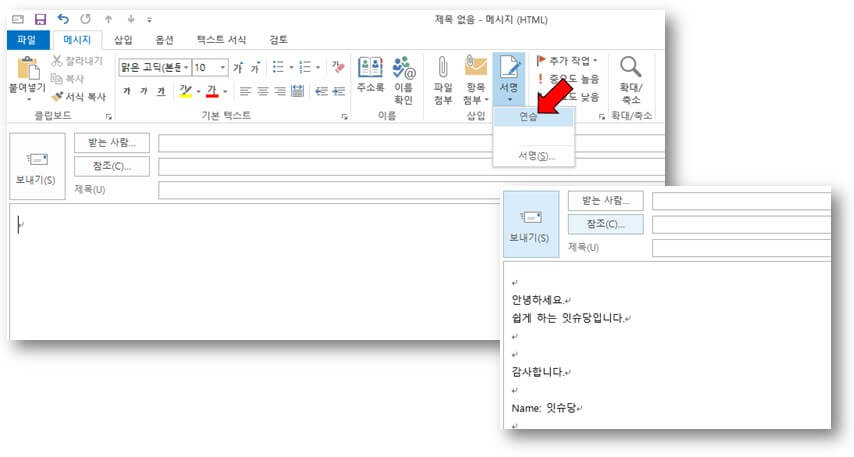
Task: Expand numbering style dropdown arrow
Action: tap(318, 68)
